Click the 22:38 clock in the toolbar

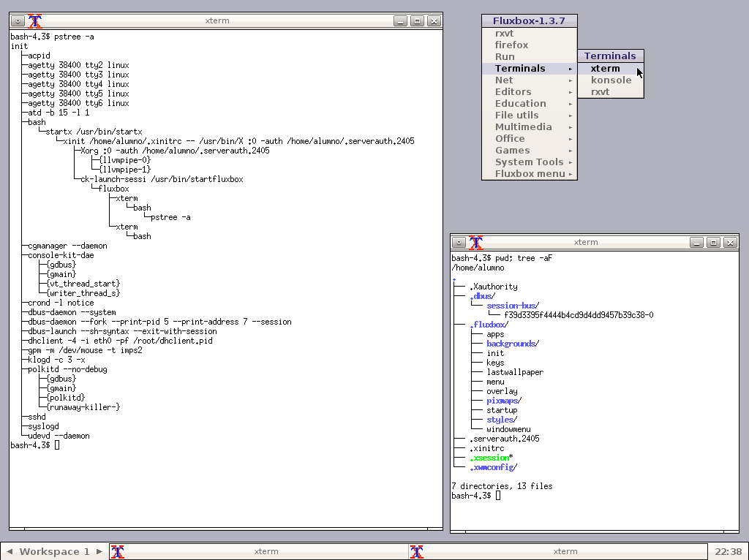pyautogui.click(x=727, y=551)
